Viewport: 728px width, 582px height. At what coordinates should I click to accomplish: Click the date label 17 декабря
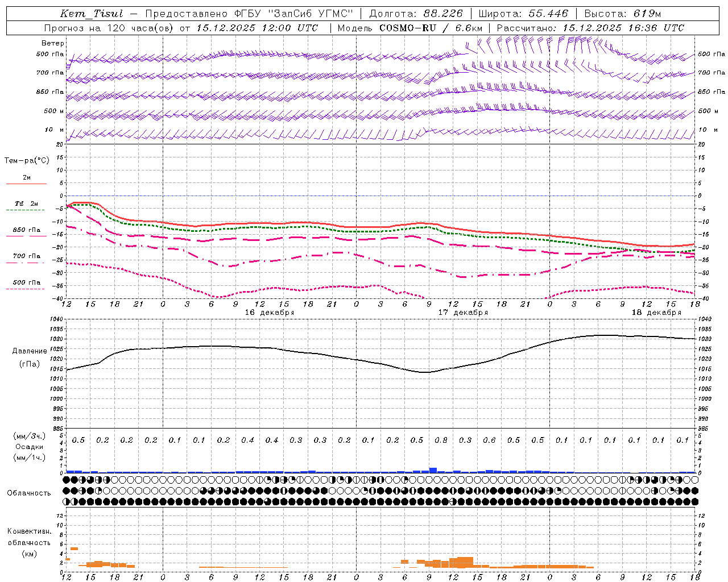pos(463,312)
